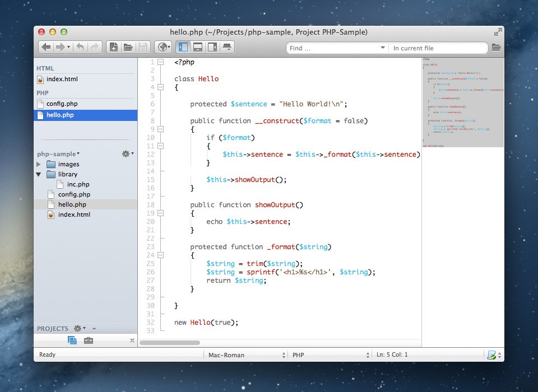Click the back navigation arrow

(46, 48)
